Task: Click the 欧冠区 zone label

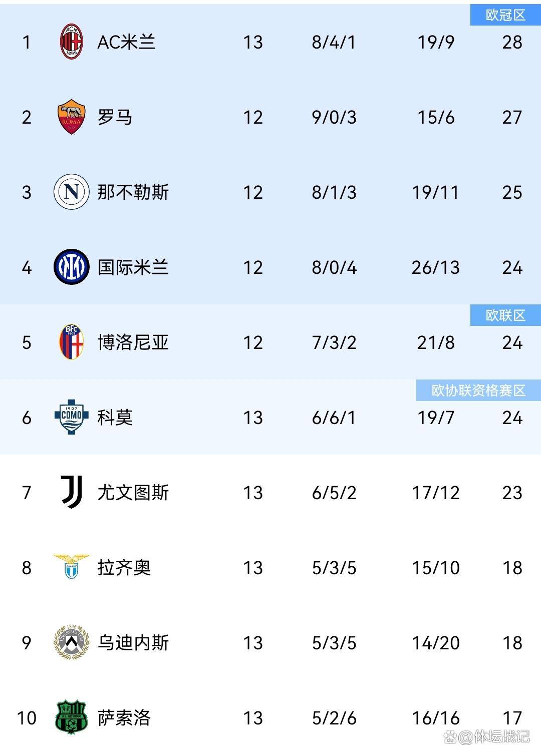Action: 505,16
